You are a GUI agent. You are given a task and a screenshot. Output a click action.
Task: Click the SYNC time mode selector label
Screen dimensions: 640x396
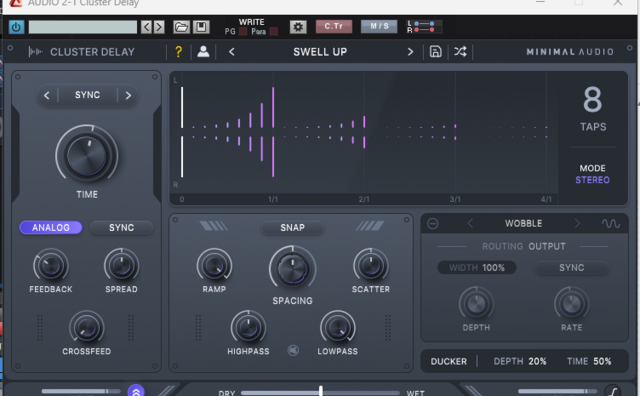coord(87,95)
